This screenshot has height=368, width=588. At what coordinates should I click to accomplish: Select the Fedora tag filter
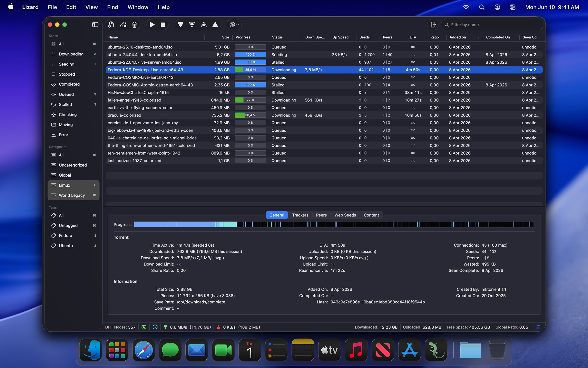tap(73, 236)
